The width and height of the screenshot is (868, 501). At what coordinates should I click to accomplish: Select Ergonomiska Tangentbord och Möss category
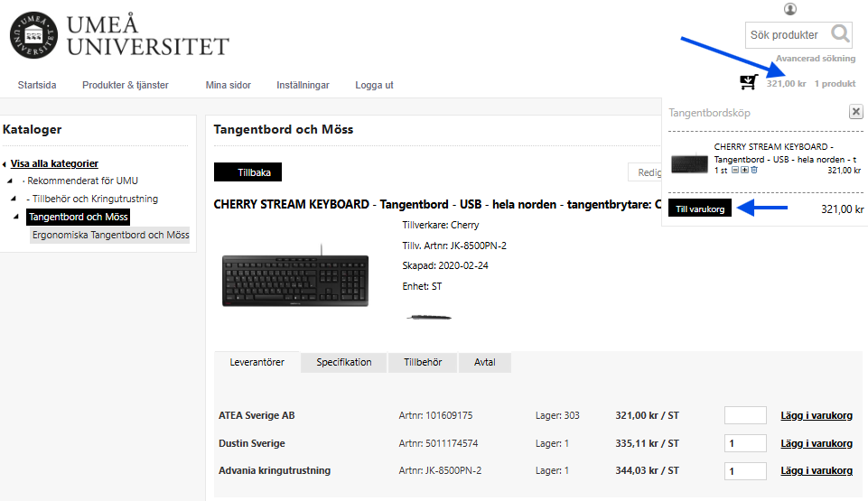pos(110,235)
